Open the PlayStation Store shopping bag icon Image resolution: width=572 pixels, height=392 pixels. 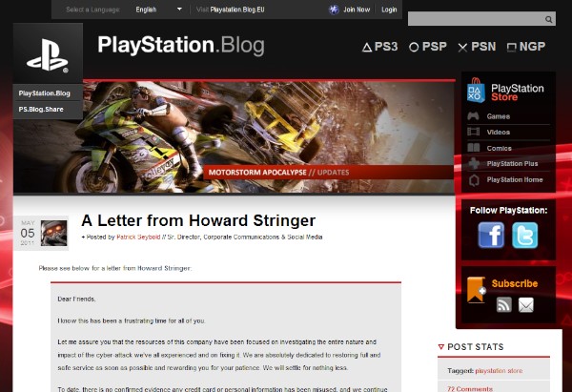pos(476,91)
